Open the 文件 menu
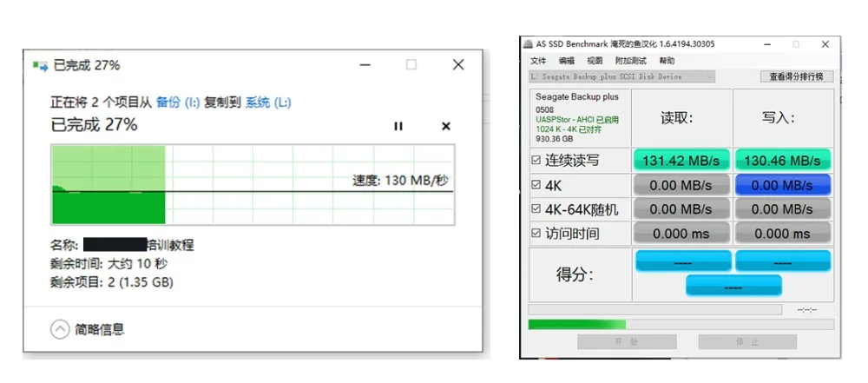Image resolution: width=868 pixels, height=383 pixels. pos(538,61)
